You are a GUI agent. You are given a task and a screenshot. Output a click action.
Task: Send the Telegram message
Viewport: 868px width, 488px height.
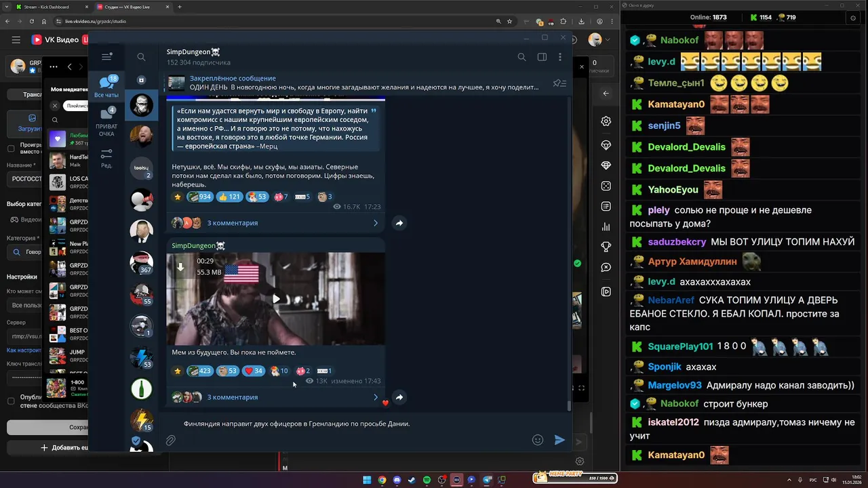coord(559,440)
